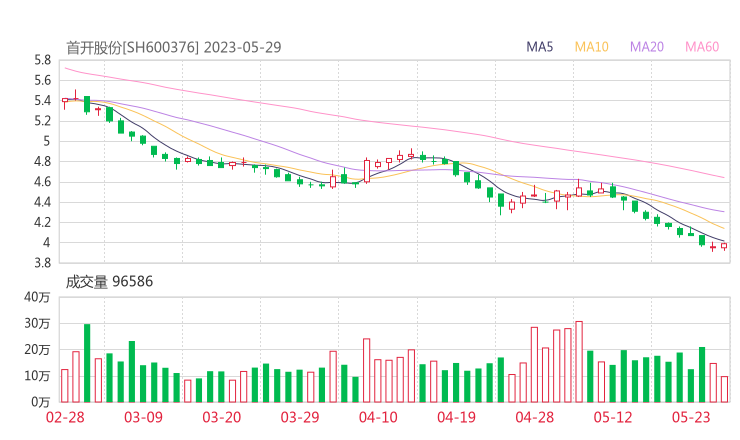Click the 4.8 price axis label
Image resolution: width=740 pixels, height=440 pixels.
[42, 162]
